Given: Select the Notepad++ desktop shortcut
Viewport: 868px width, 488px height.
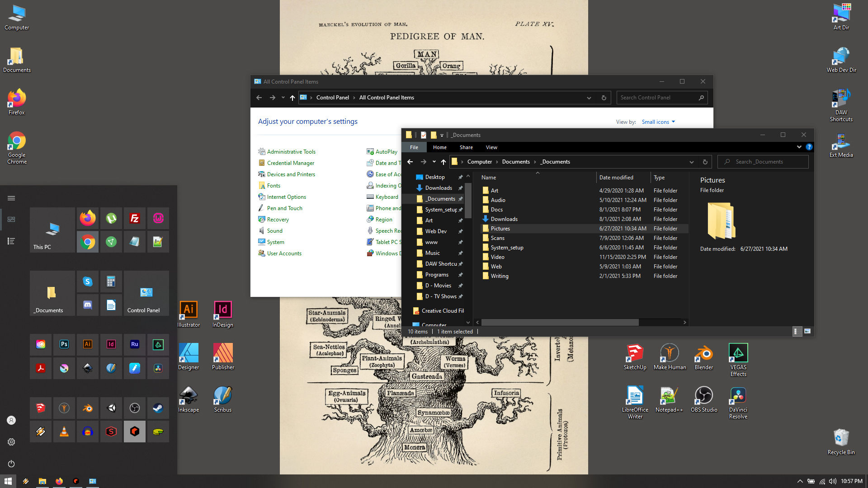Looking at the screenshot, I should coord(670,399).
